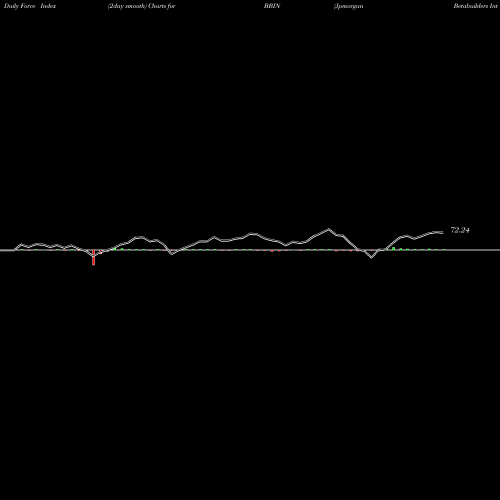This screenshot has height=500, width=500.
Task: Click the 'Betabuilders Int' header text
Action: tap(476, 6)
